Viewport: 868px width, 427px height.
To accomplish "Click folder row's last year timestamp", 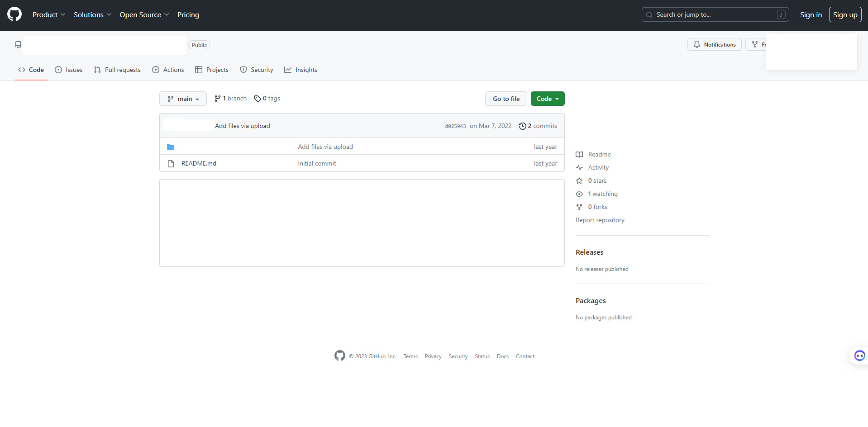I will point(545,147).
